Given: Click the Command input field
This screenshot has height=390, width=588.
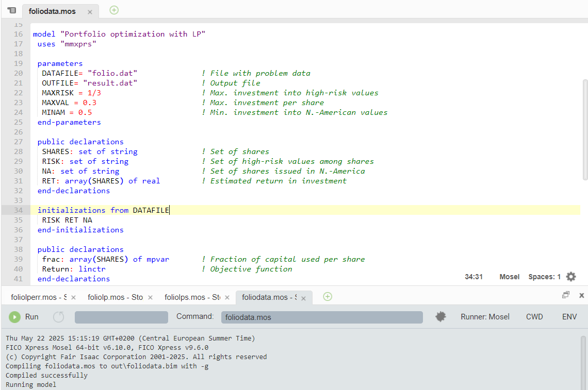Looking at the screenshot, I should click(x=322, y=317).
